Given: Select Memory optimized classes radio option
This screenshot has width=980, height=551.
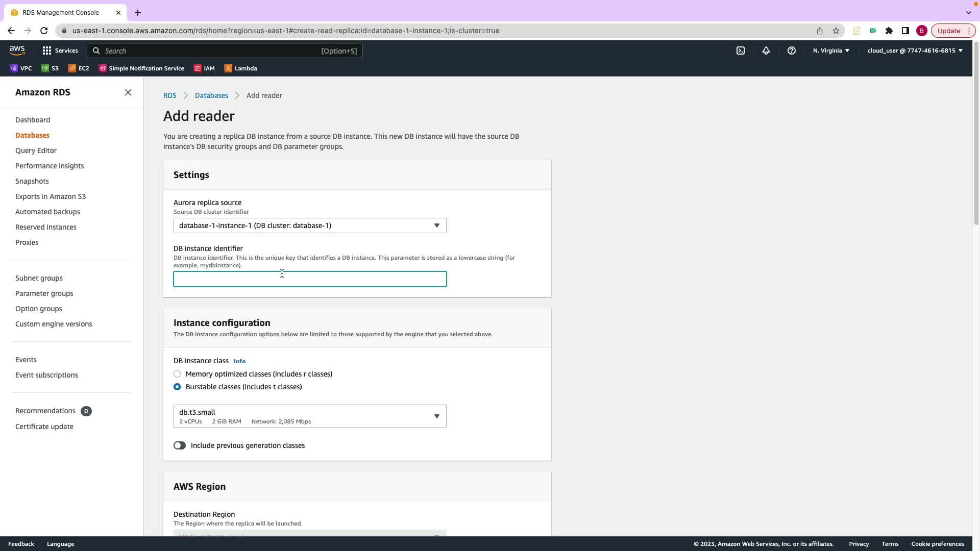Looking at the screenshot, I should coord(177,374).
